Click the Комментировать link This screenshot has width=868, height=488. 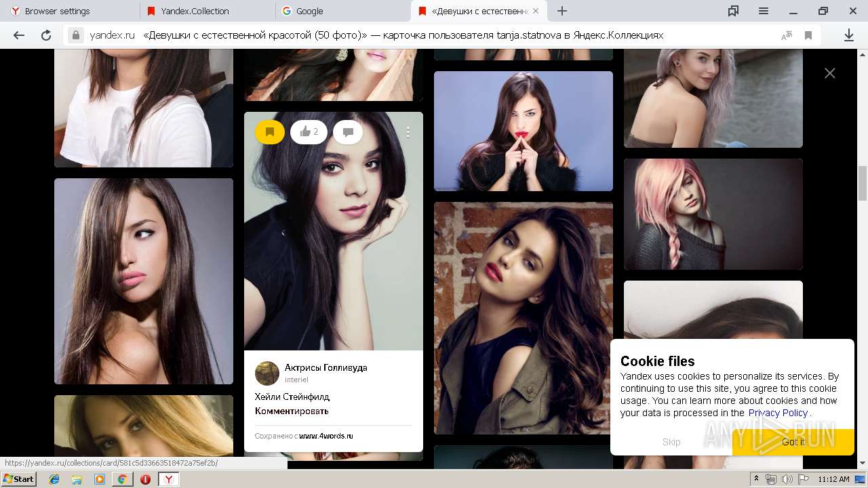(292, 411)
